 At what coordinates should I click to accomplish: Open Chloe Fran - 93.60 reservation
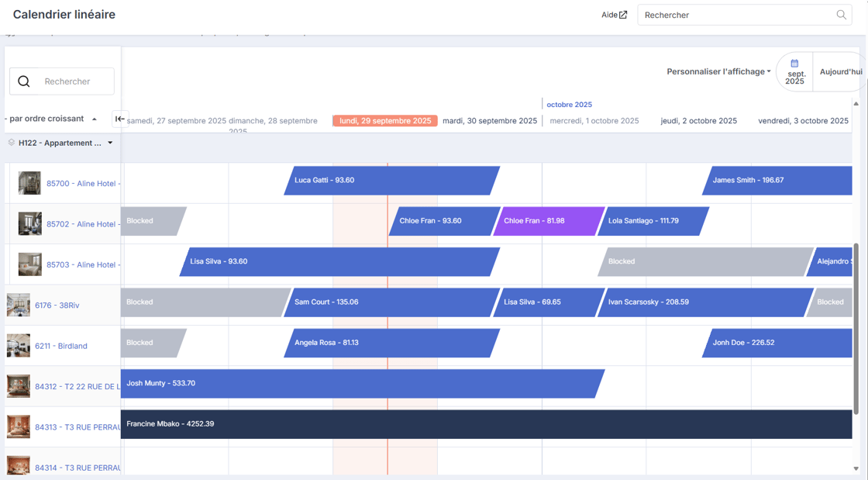[x=444, y=221]
